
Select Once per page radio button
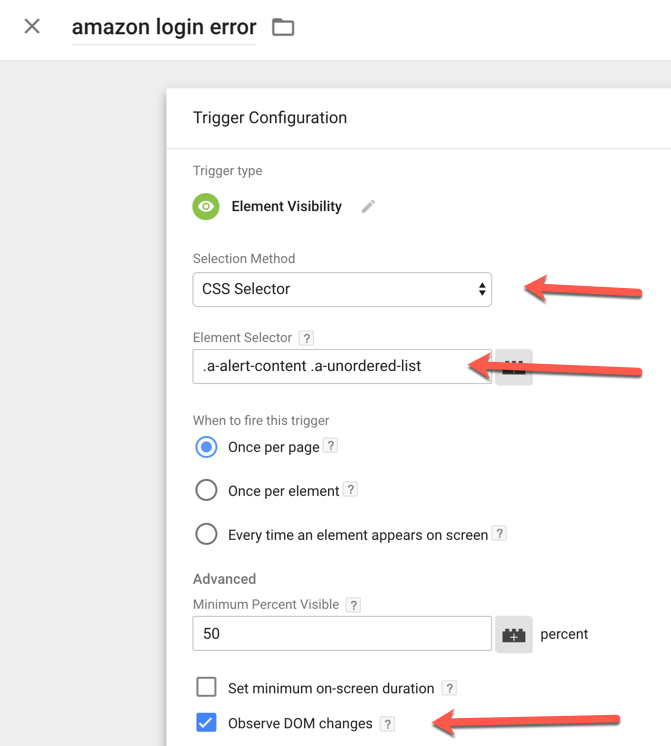tap(206, 447)
